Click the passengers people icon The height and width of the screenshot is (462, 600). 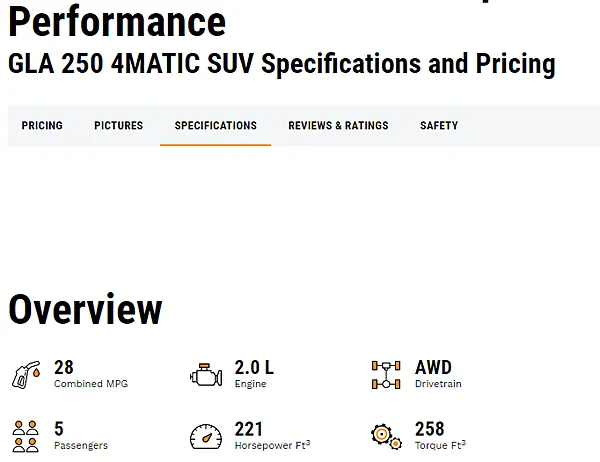[26, 436]
